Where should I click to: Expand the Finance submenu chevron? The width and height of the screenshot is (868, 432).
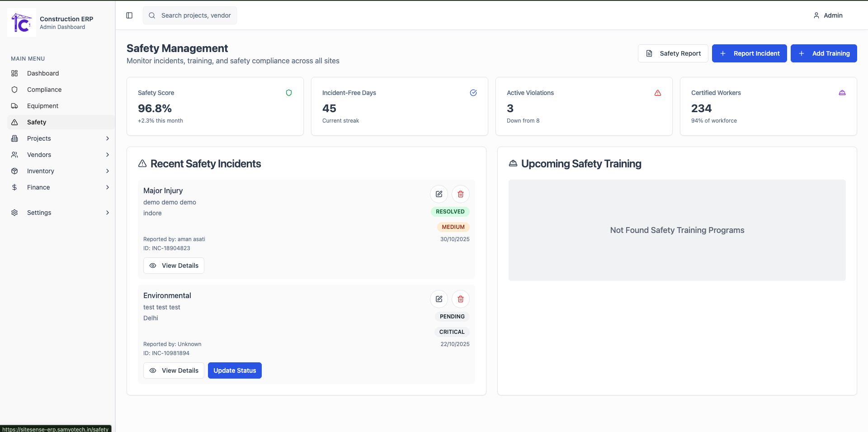click(x=108, y=187)
